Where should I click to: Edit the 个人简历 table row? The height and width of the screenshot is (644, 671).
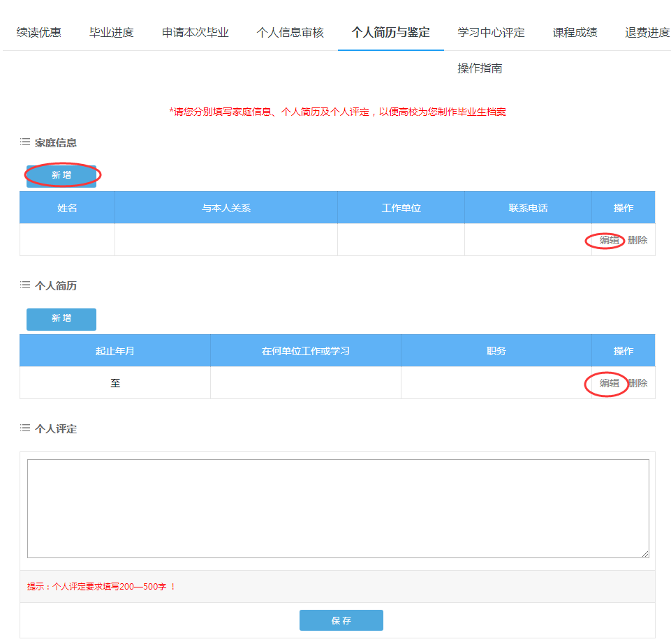pos(609,383)
